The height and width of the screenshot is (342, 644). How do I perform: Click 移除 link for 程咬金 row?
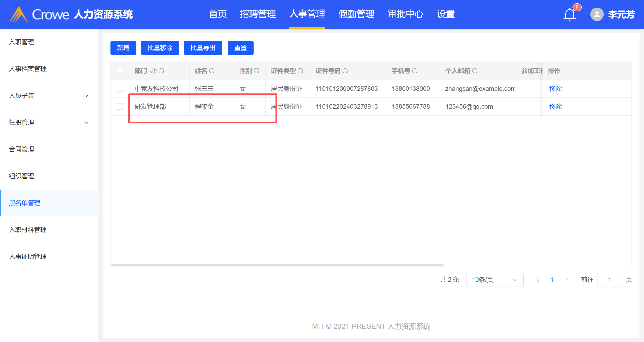click(555, 106)
